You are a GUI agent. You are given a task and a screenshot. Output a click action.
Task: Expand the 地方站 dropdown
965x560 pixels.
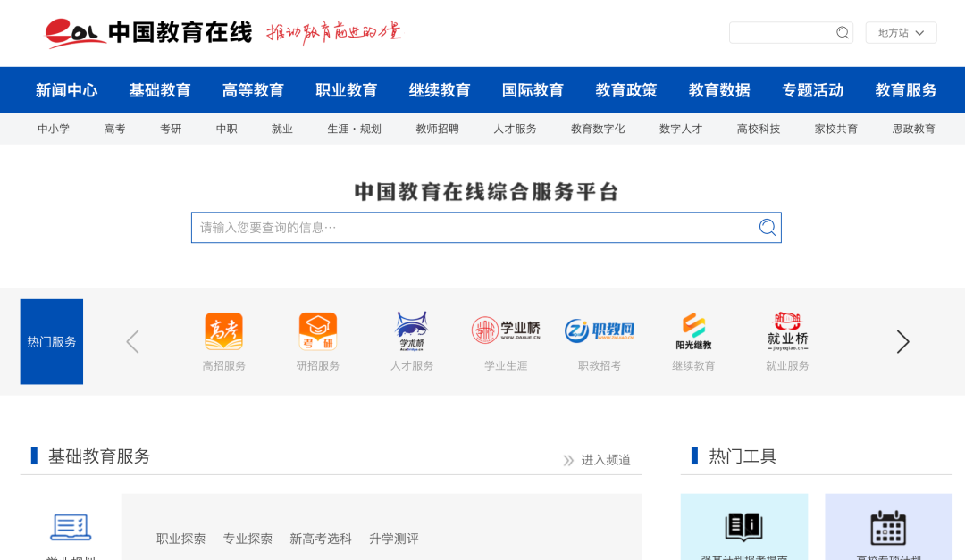pos(901,33)
